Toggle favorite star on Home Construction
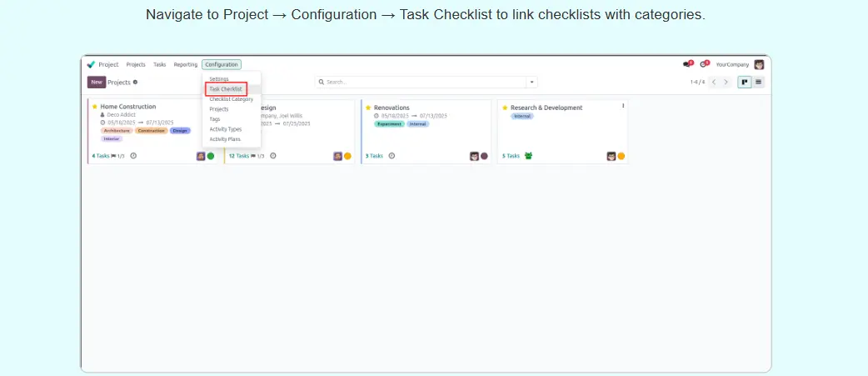The width and height of the screenshot is (868, 376). (95, 107)
